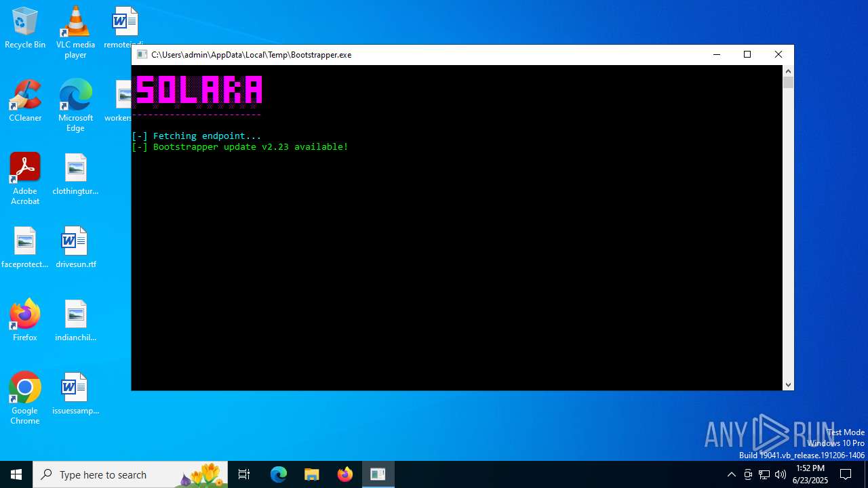Select the indianchil image file

[75, 320]
